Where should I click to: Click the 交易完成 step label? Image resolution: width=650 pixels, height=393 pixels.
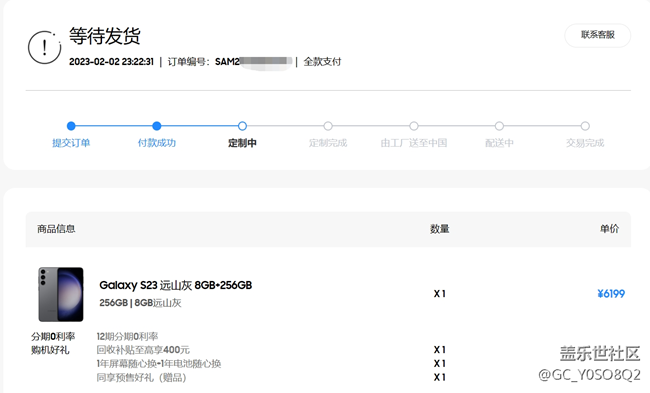585,143
